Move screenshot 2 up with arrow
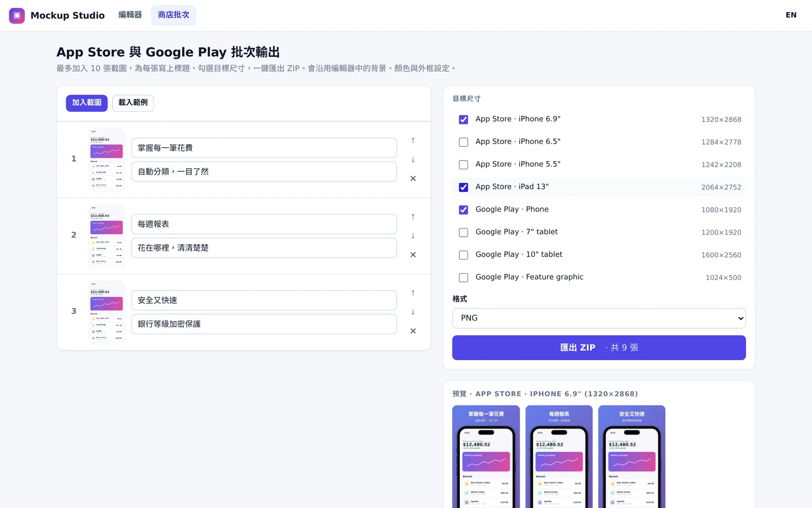 413,216
